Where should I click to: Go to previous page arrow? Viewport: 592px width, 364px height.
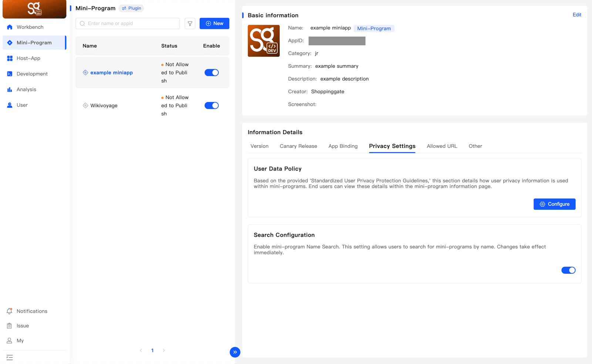coord(141,350)
